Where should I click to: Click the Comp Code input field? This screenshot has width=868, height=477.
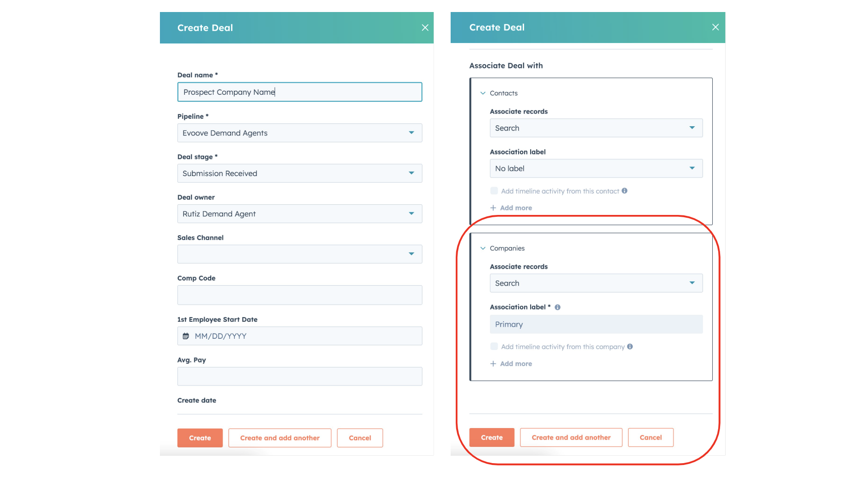[x=300, y=295]
